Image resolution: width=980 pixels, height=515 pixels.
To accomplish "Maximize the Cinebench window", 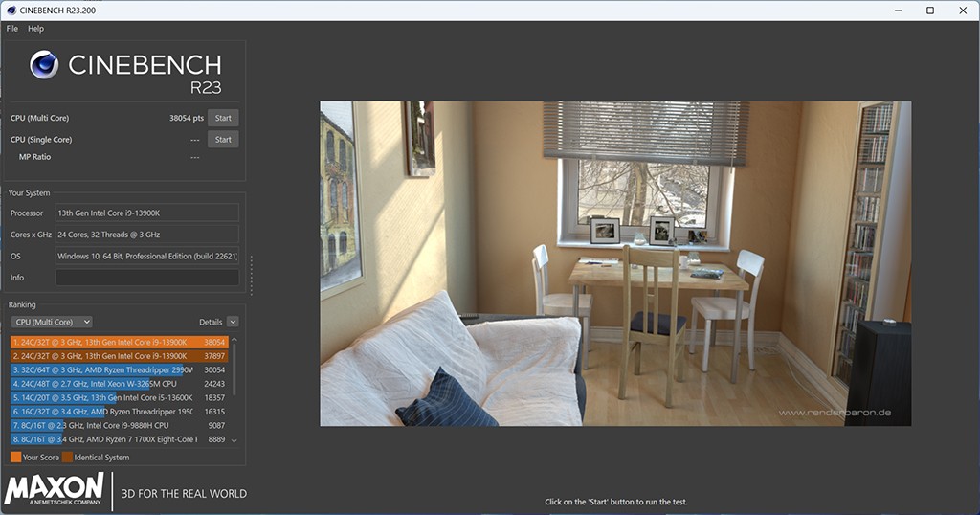I will 930,11.
